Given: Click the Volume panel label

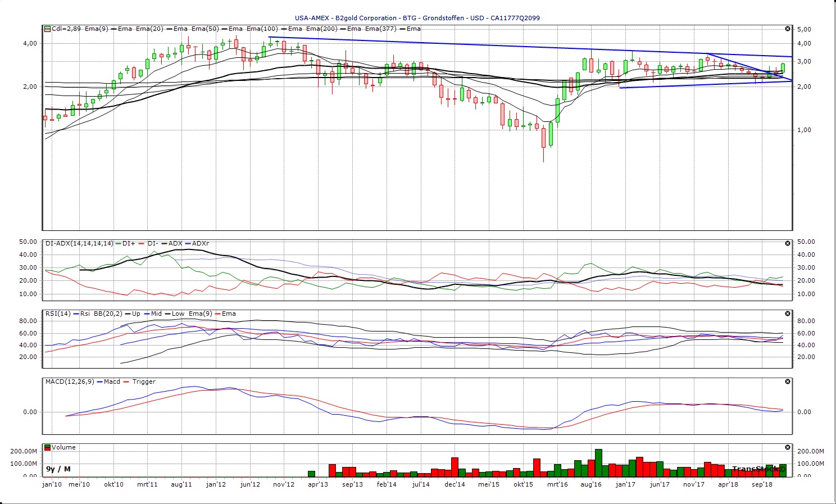Looking at the screenshot, I should coord(63,447).
